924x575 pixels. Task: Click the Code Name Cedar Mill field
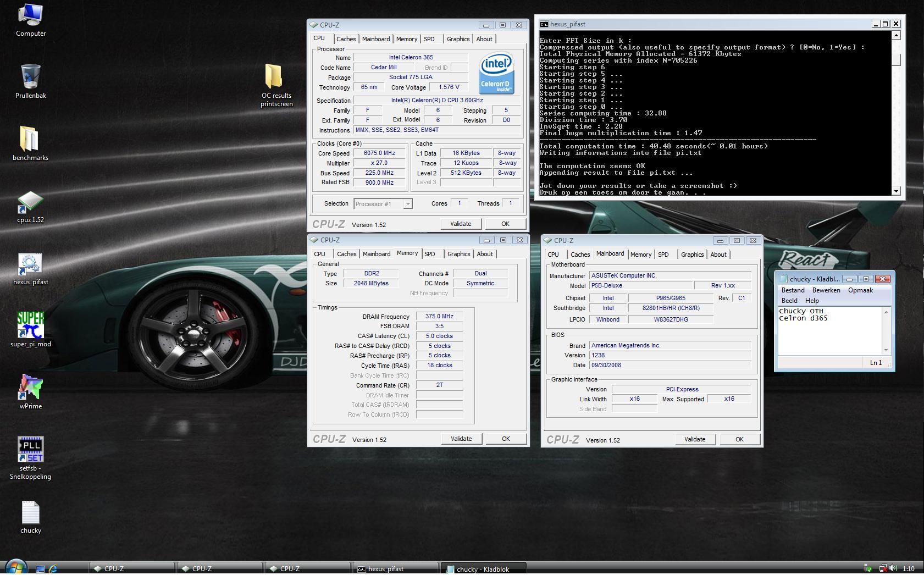[x=384, y=67]
